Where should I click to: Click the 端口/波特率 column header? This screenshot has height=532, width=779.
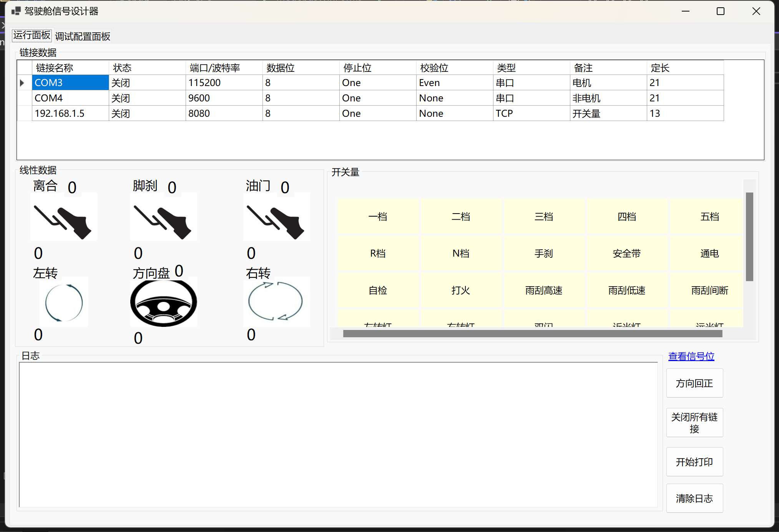pos(224,68)
